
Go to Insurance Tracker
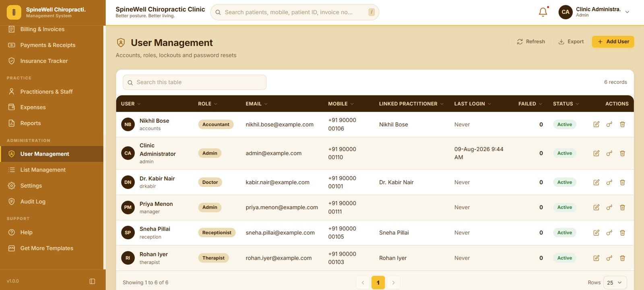[52, 61]
